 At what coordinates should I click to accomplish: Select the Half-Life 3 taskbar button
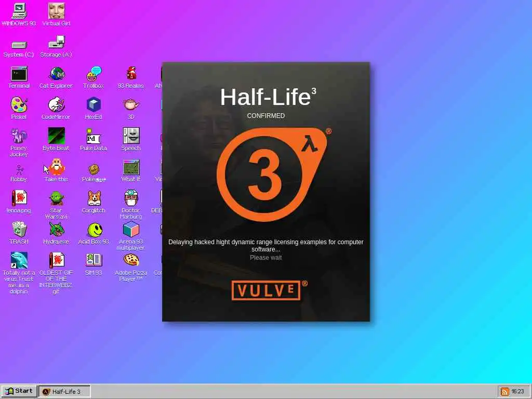point(64,391)
